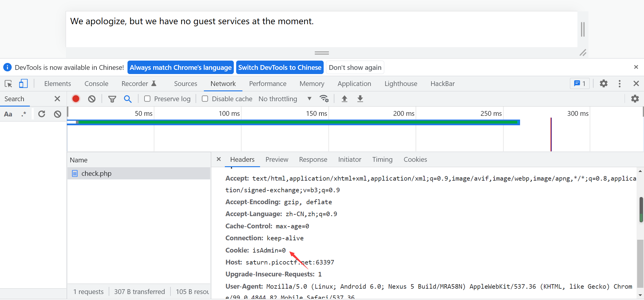The width and height of the screenshot is (644, 300).
Task: Open the Application panel
Action: pos(354,84)
